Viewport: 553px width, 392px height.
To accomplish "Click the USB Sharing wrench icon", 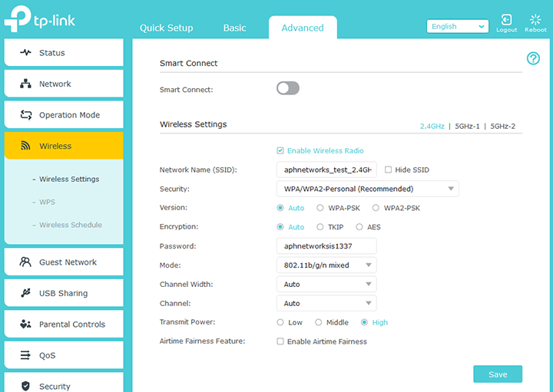I will [x=25, y=293].
